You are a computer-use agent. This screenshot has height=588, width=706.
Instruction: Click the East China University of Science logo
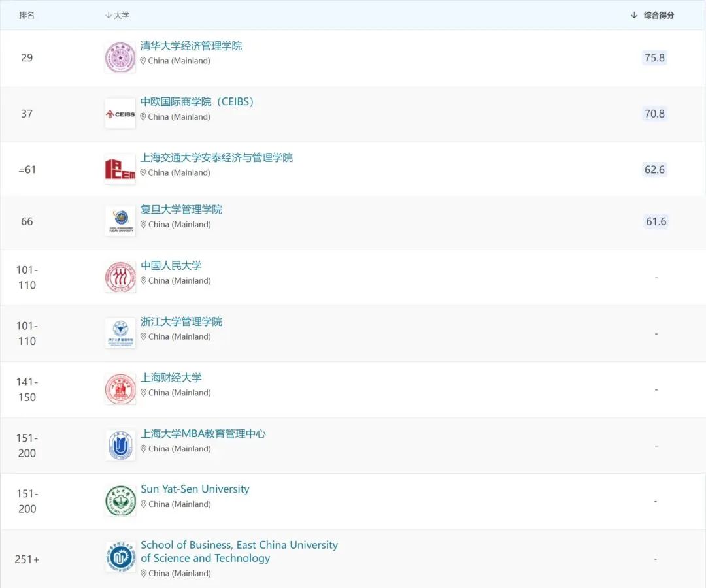click(120, 557)
